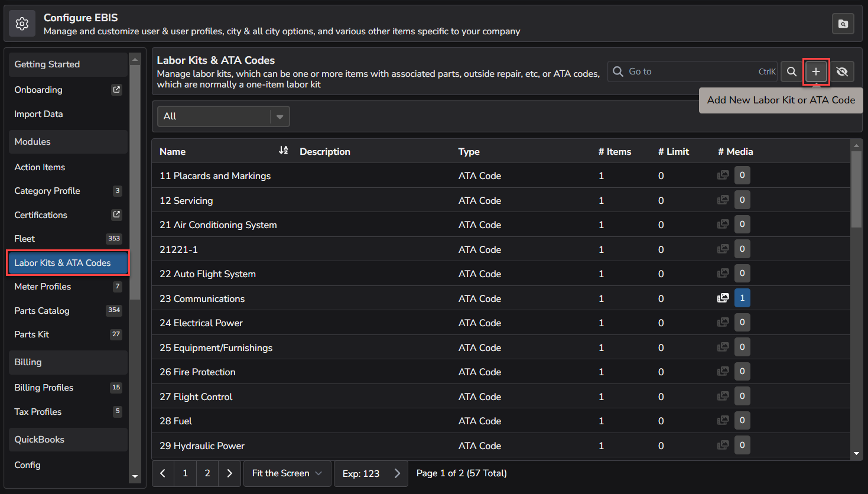Select Labor Kits & ATA Codes in sidebar
This screenshot has width=868, height=494.
(x=67, y=262)
